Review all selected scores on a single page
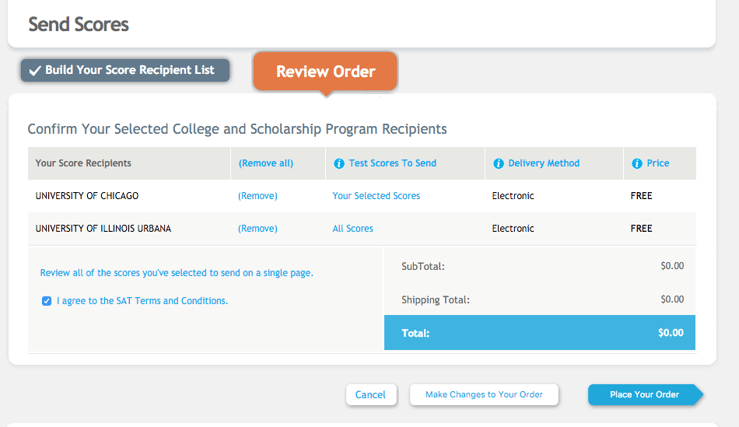Image resolution: width=739 pixels, height=427 pixels. (x=177, y=273)
